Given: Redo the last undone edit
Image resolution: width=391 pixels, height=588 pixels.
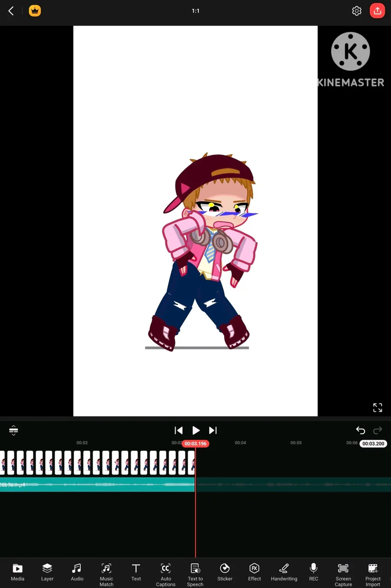Looking at the screenshot, I should tap(378, 430).
